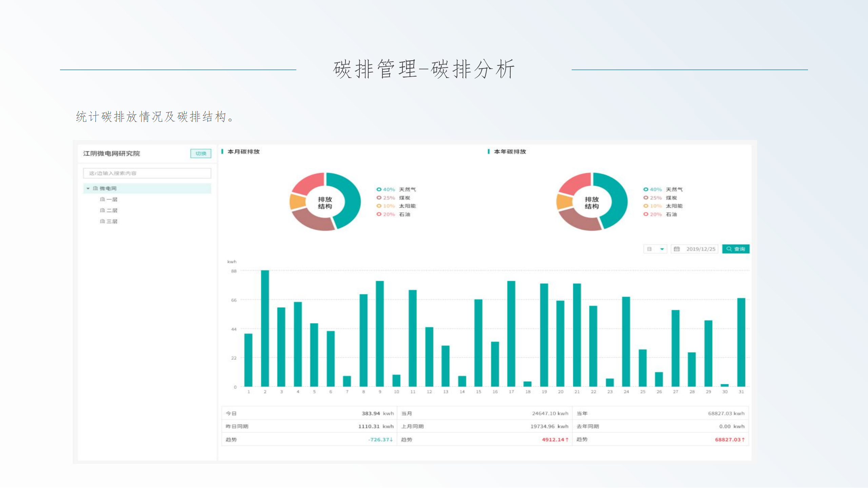Viewport: 868px width, 488px height.
Task: Click the 上月同期 row label
Action: coord(413,426)
